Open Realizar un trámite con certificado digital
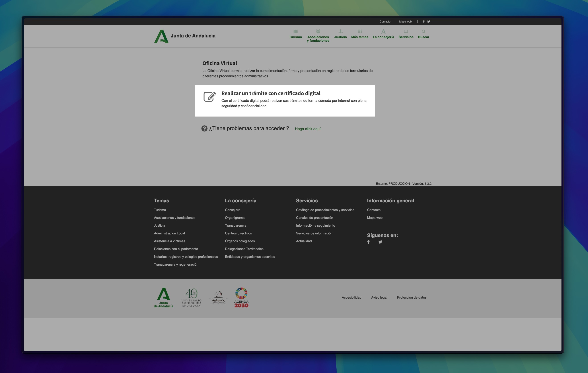The width and height of the screenshot is (588, 373). [271, 93]
